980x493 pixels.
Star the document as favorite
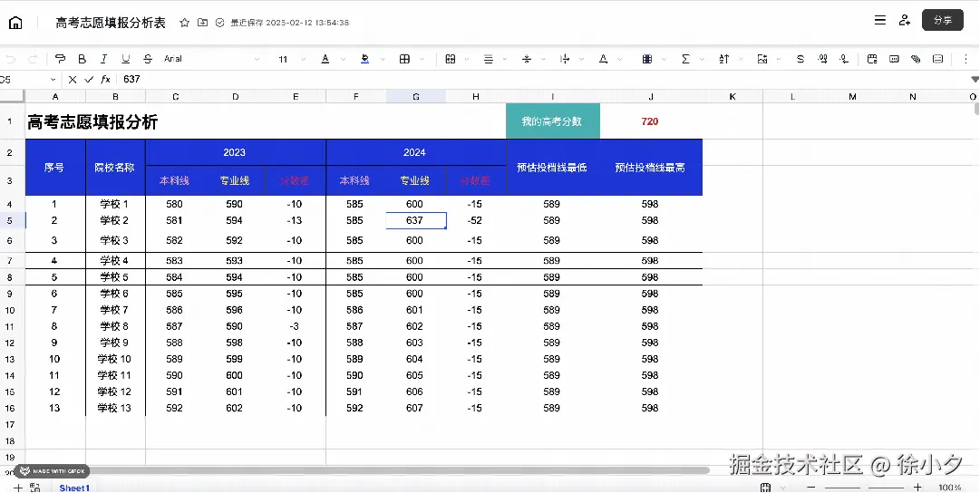[x=184, y=23]
